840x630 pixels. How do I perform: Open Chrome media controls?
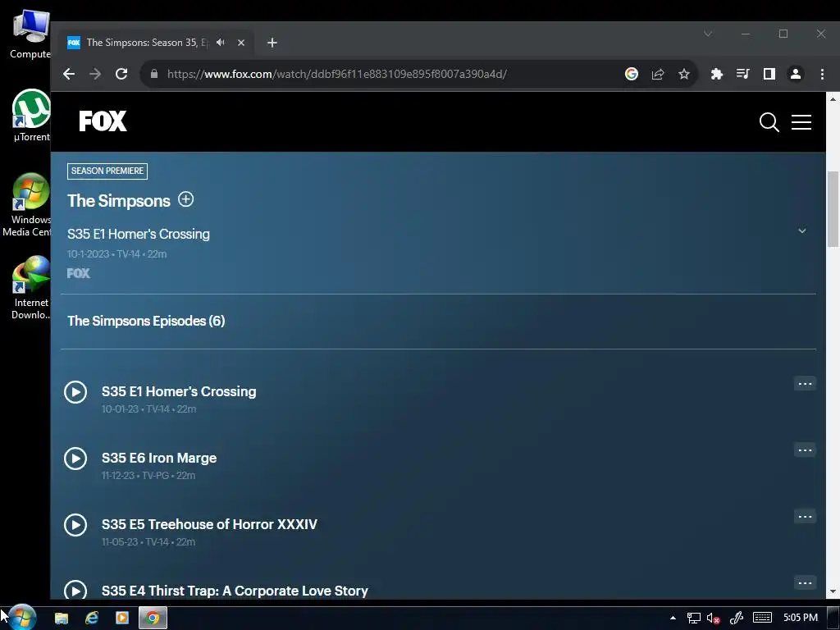(x=743, y=74)
